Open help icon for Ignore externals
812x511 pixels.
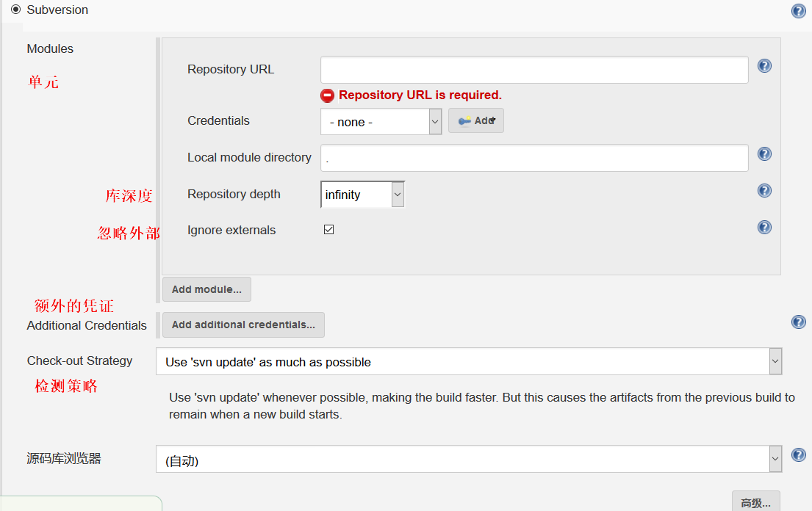click(764, 227)
